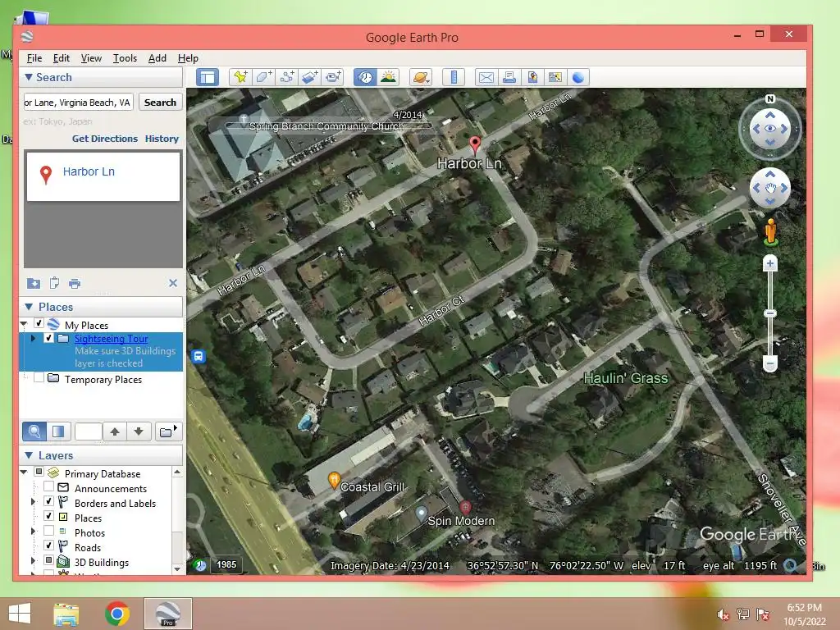Screen dimensions: 840x630
Task: Check the Temporary Places checkbox
Action: [39, 377]
